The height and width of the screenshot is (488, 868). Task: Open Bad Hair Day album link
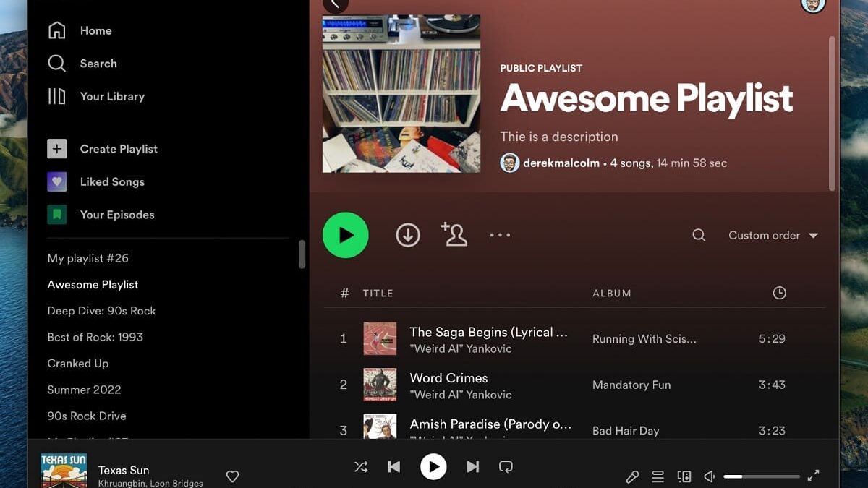[x=626, y=431]
